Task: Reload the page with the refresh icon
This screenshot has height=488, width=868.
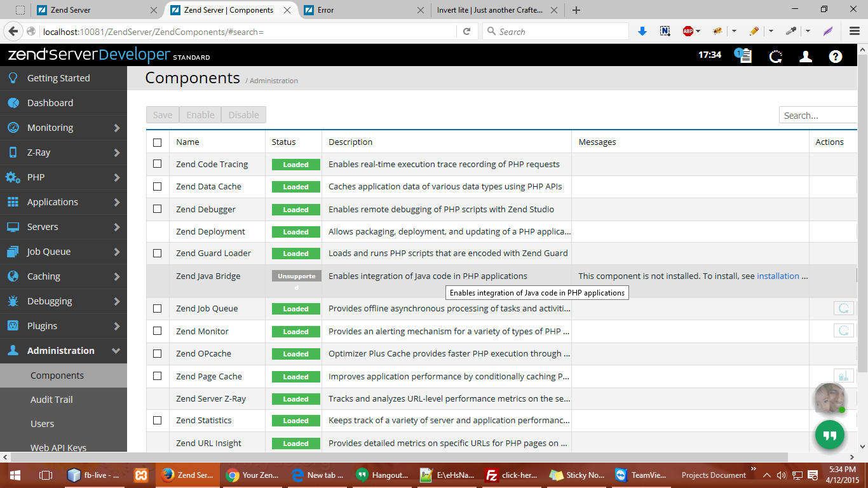Action: click(x=466, y=31)
